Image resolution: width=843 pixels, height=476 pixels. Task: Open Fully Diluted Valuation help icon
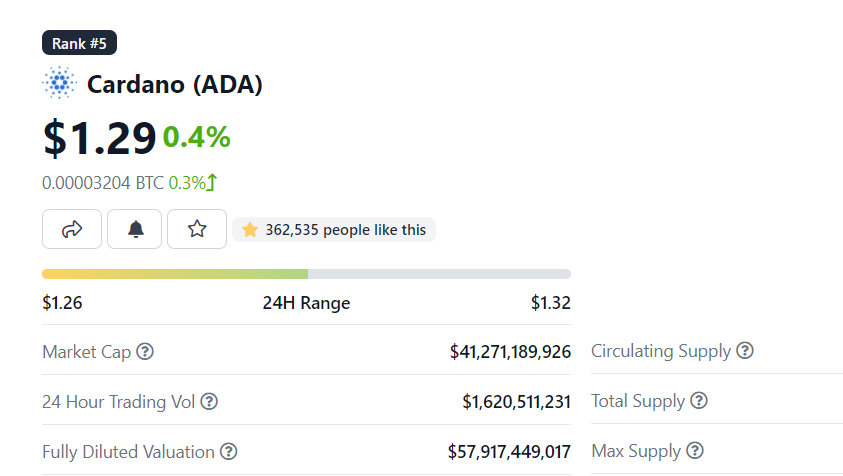click(x=229, y=451)
